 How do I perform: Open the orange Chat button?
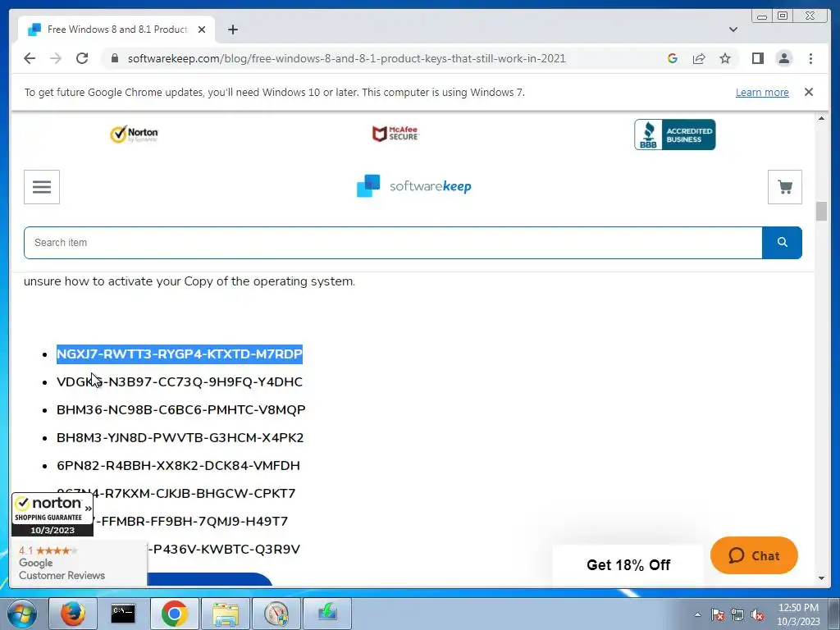click(x=754, y=555)
